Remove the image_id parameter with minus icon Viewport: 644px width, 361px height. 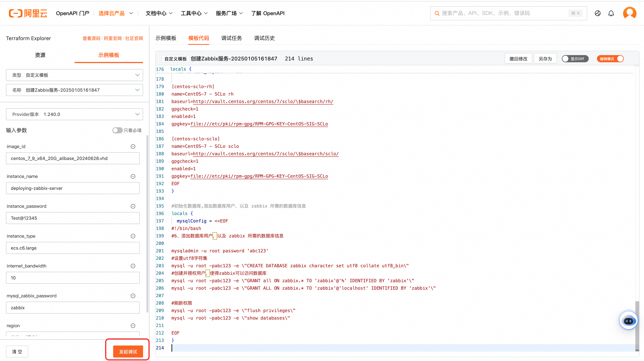point(133,147)
